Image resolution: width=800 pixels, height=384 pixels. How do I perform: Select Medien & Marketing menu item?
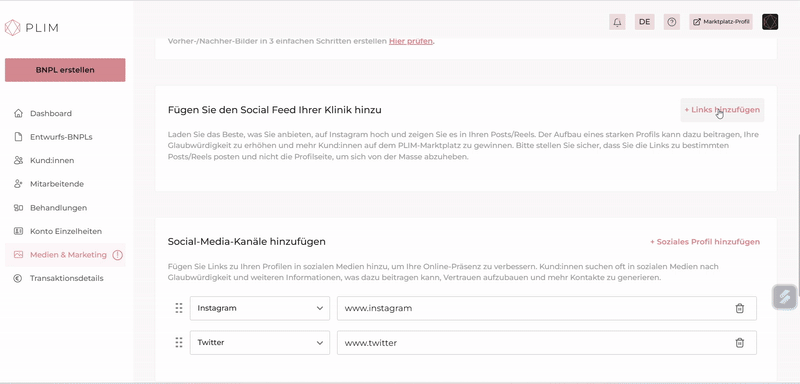point(65,254)
